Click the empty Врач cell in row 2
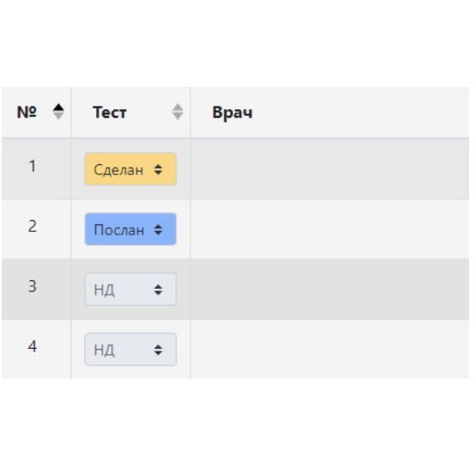 point(330,229)
